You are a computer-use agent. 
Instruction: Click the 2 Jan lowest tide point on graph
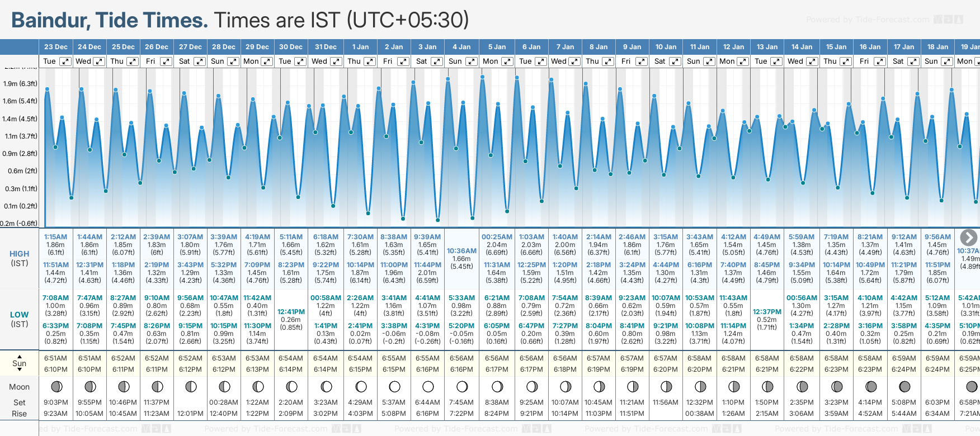[x=403, y=219]
